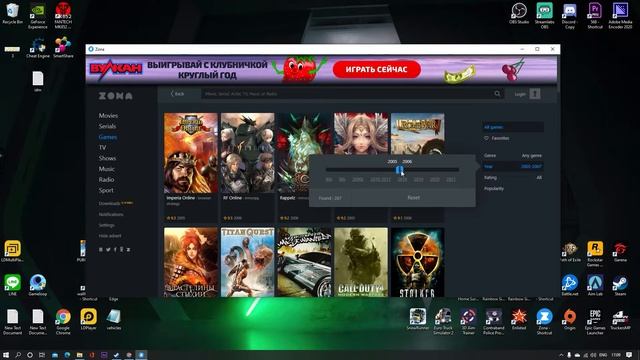Open the Music section in Zona sidebar
Image resolution: width=640 pixels, height=360 pixels.
point(107,169)
